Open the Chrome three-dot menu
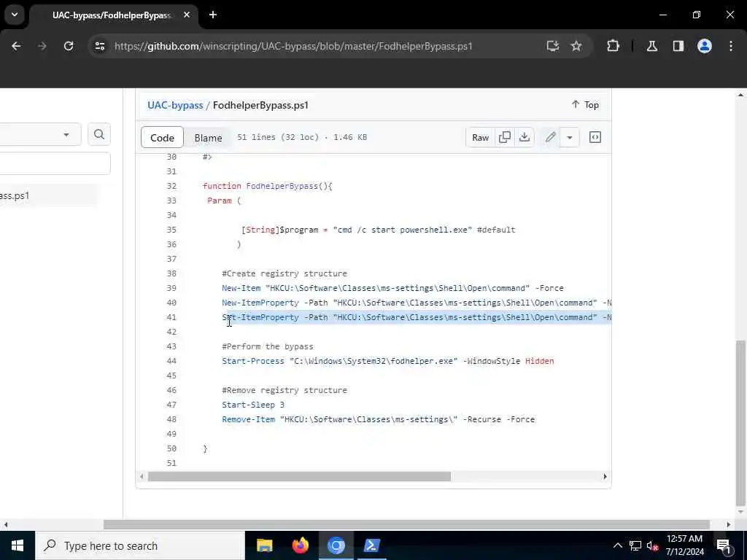747x560 pixels. (731, 46)
